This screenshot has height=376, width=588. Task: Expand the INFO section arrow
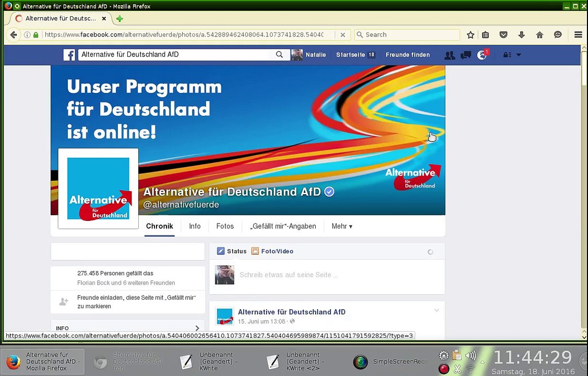pyautogui.click(x=197, y=328)
